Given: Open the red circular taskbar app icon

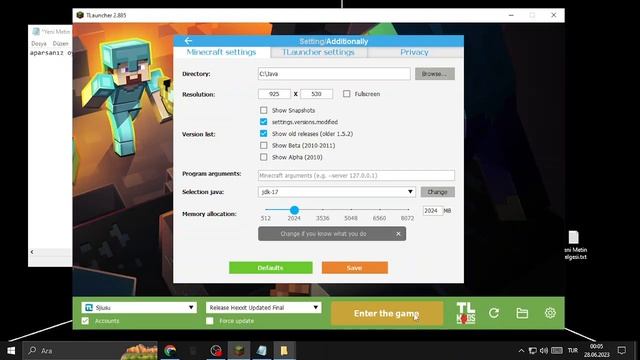Looking at the screenshot, I should pos(216,351).
